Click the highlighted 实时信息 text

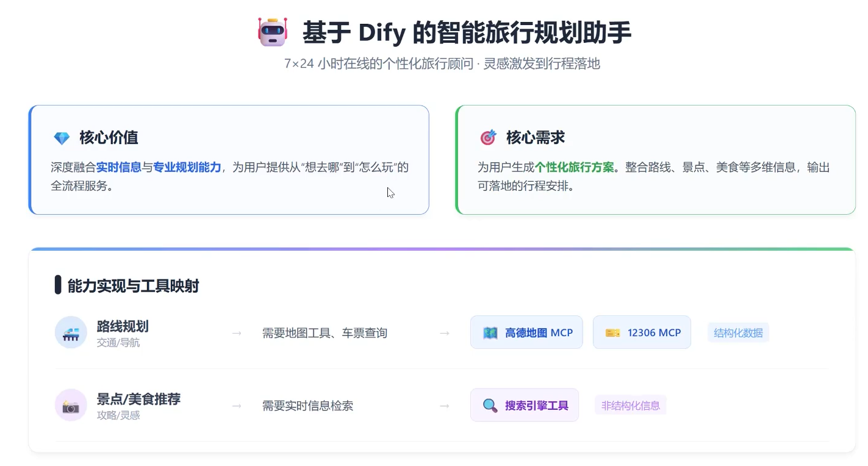coord(119,167)
